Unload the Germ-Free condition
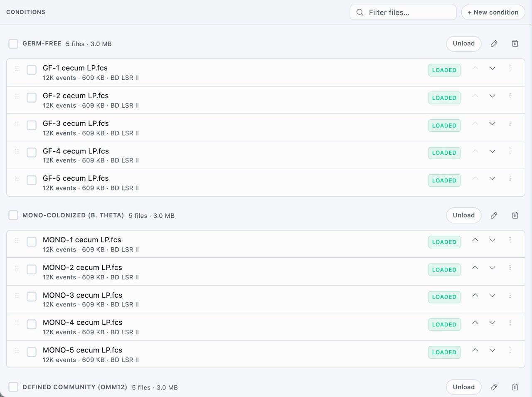 click(464, 44)
